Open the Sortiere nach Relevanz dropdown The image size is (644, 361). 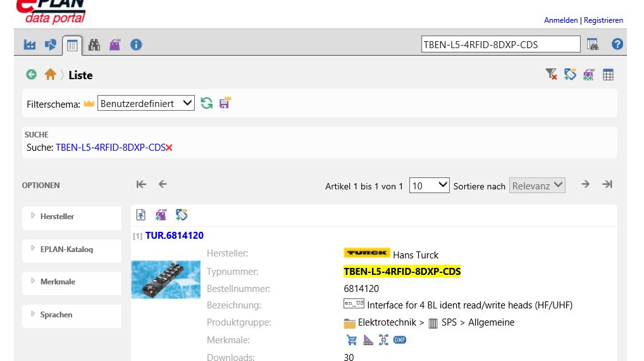[537, 186]
